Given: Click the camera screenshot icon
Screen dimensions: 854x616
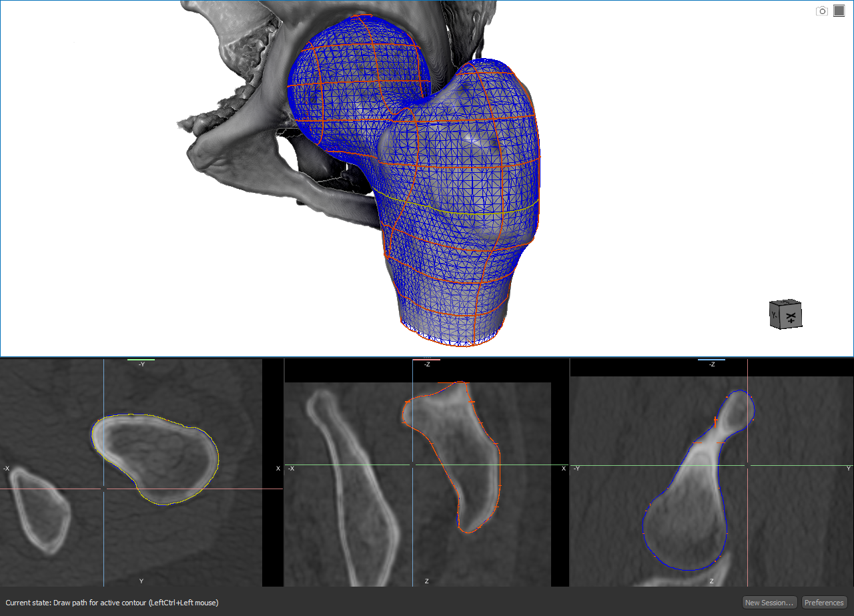Looking at the screenshot, I should tap(821, 11).
